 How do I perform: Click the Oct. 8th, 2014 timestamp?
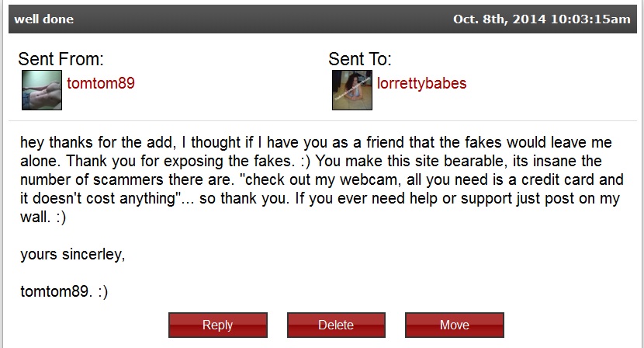point(542,19)
